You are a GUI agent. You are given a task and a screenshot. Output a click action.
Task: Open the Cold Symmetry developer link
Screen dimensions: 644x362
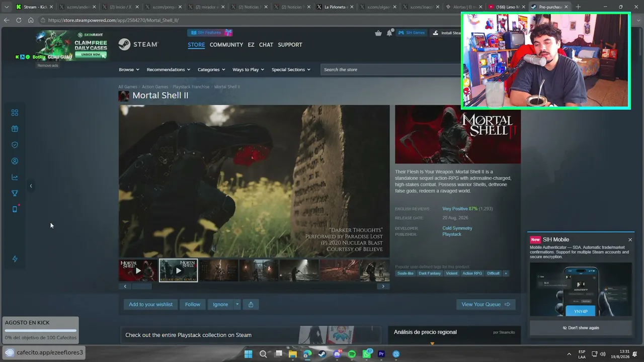[457, 228]
